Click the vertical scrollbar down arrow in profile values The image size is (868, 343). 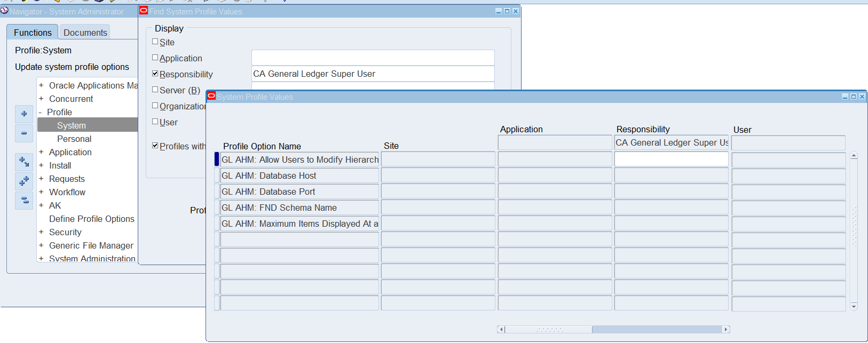pyautogui.click(x=854, y=306)
